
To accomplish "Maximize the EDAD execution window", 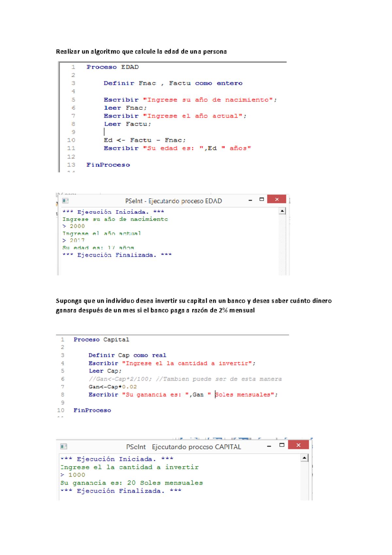I will [262, 199].
